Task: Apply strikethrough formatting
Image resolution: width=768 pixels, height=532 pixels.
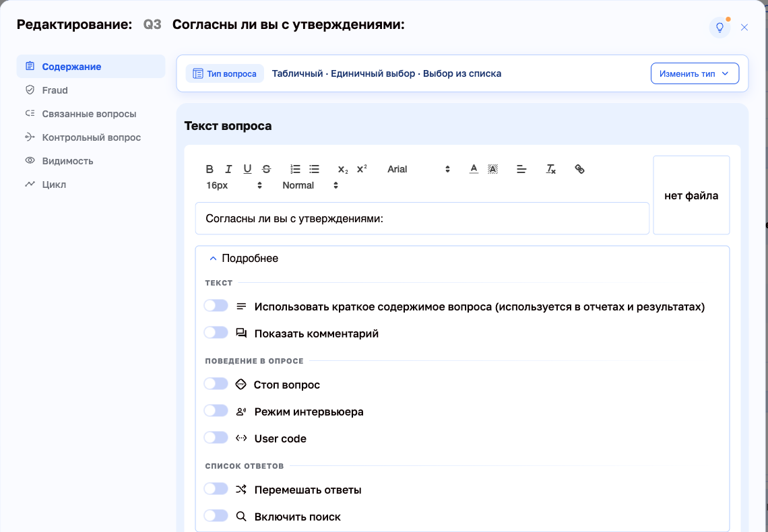Action: (267, 169)
